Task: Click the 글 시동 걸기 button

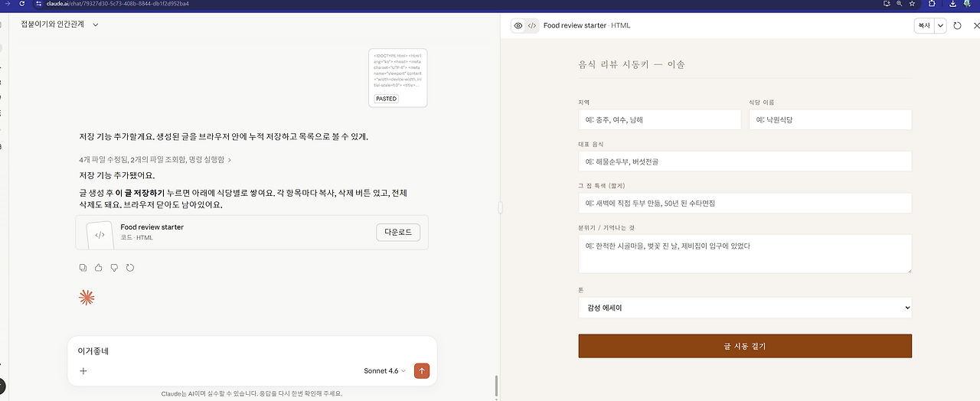Action: click(x=745, y=346)
